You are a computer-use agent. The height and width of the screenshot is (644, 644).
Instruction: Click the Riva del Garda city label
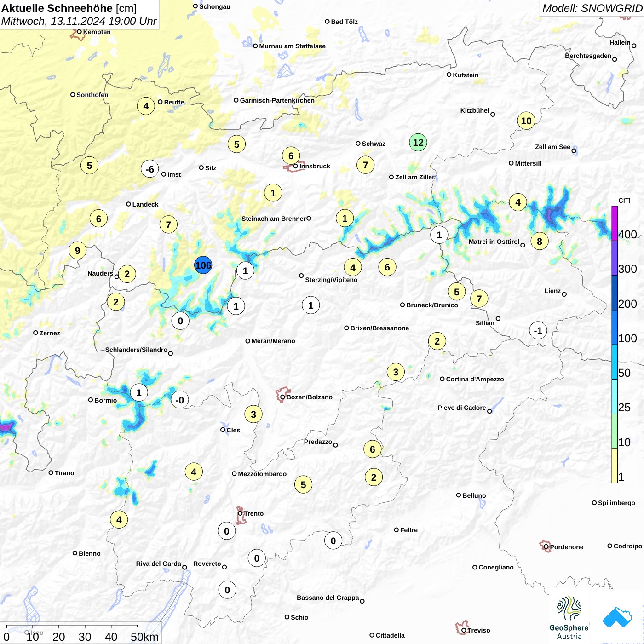pos(158,563)
